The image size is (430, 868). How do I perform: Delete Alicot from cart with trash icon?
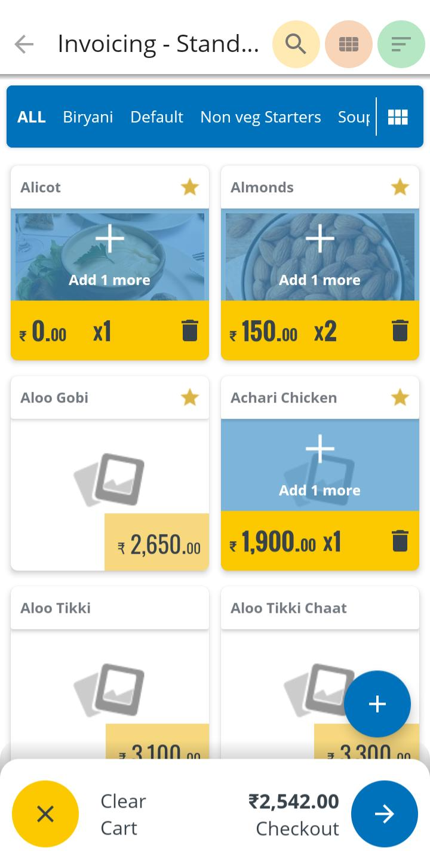(189, 330)
